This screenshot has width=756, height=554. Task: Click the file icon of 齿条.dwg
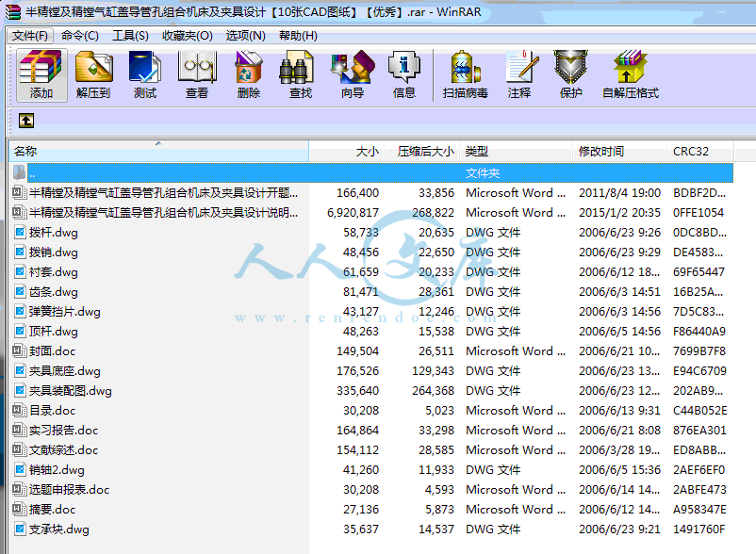(20, 291)
